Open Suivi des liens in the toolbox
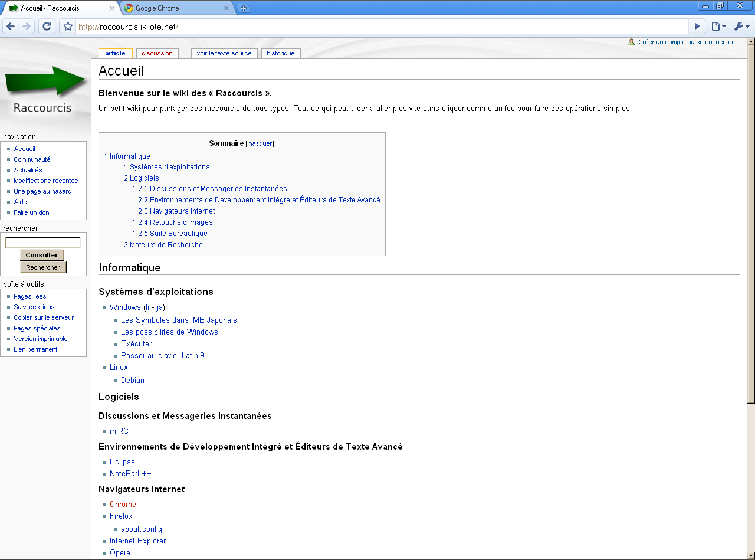Image resolution: width=755 pixels, height=560 pixels. 34,307
